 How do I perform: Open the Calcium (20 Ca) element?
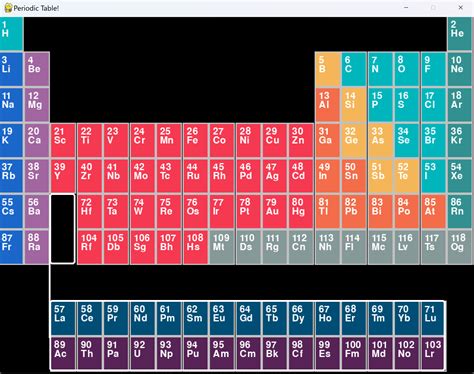click(37, 140)
